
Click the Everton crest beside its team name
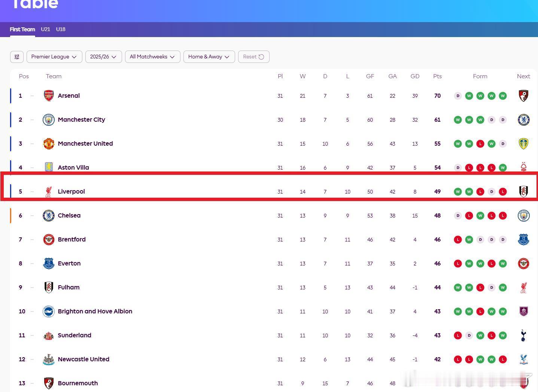[49, 264]
